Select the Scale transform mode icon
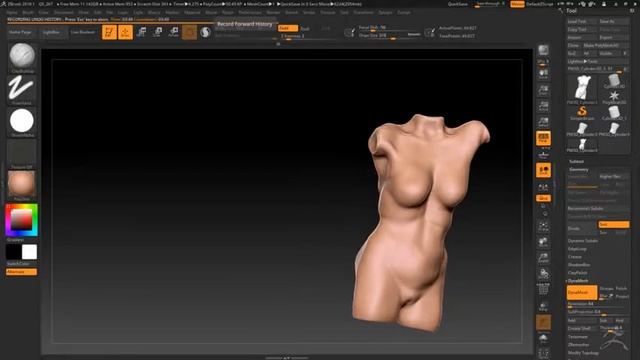640x360 pixels. [158, 32]
